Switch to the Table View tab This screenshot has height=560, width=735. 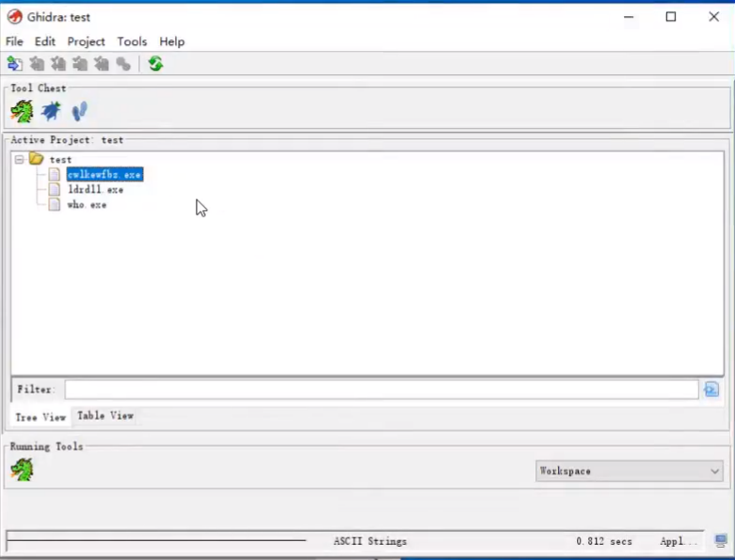[x=105, y=416]
